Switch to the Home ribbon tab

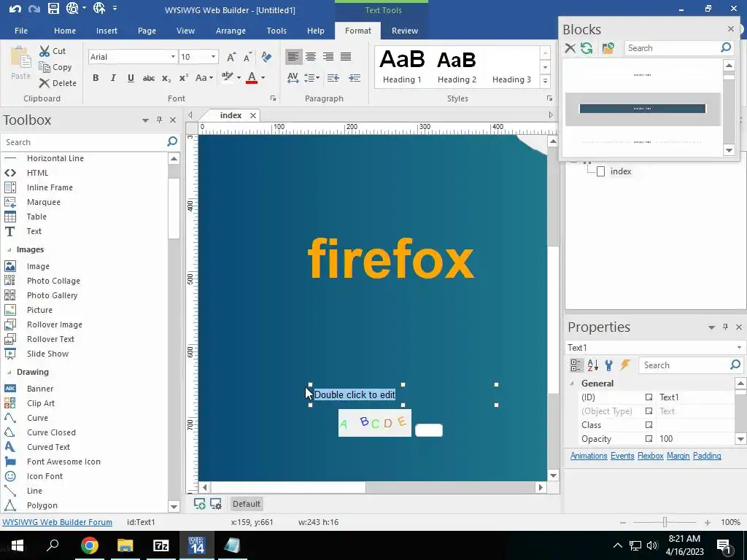[65, 31]
